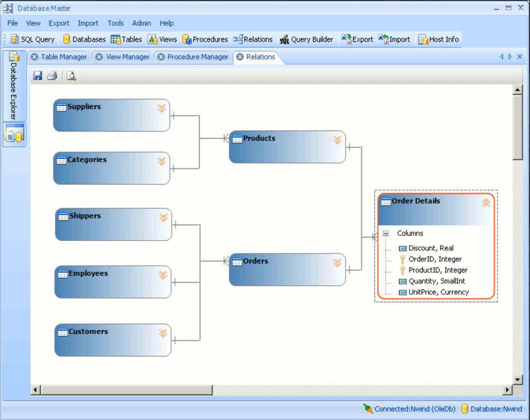Close the View Manager tab via its X icon
Image resolution: width=530 pixels, height=420 pixels.
99,57
